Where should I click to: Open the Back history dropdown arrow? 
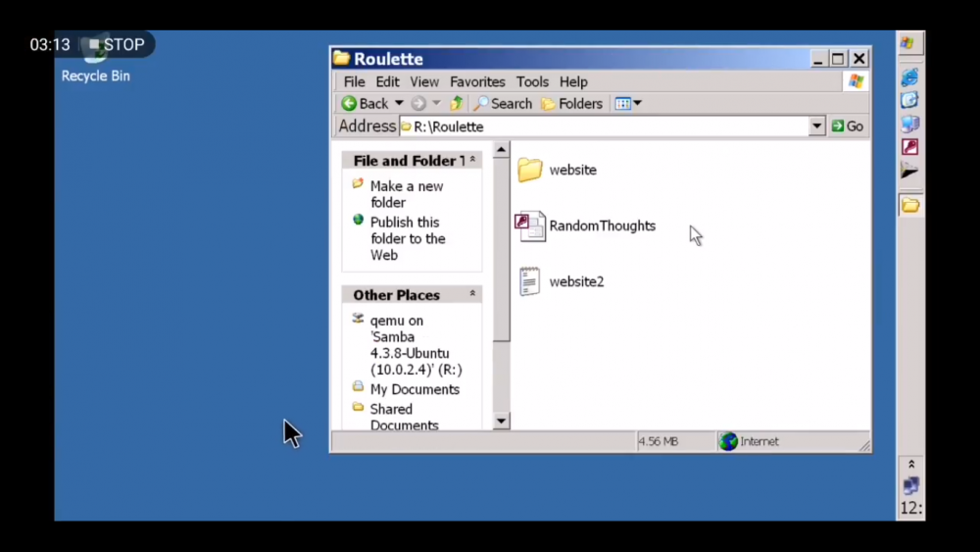399,103
